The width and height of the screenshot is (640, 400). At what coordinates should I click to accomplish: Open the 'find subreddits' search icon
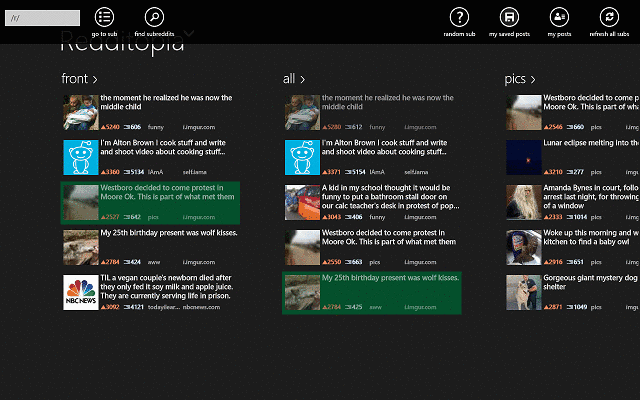(x=154, y=17)
